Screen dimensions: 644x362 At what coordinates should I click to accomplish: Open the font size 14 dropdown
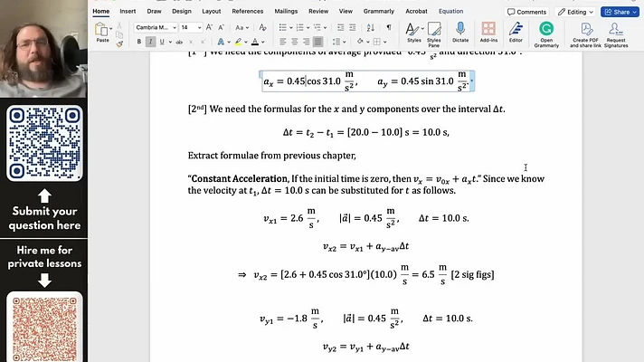pyautogui.click(x=199, y=27)
